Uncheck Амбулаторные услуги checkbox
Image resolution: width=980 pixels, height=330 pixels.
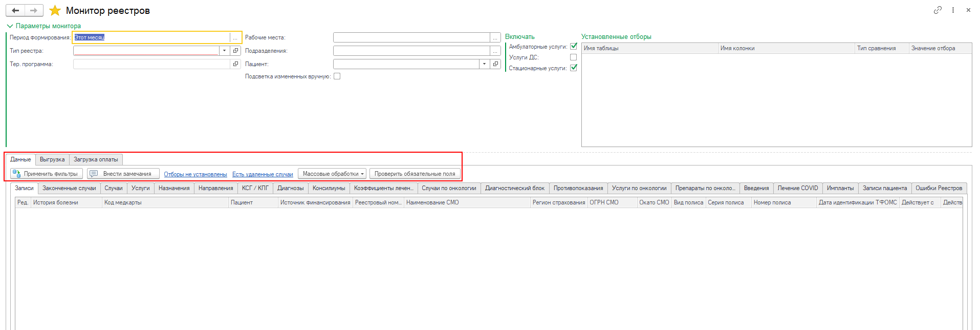click(x=574, y=46)
